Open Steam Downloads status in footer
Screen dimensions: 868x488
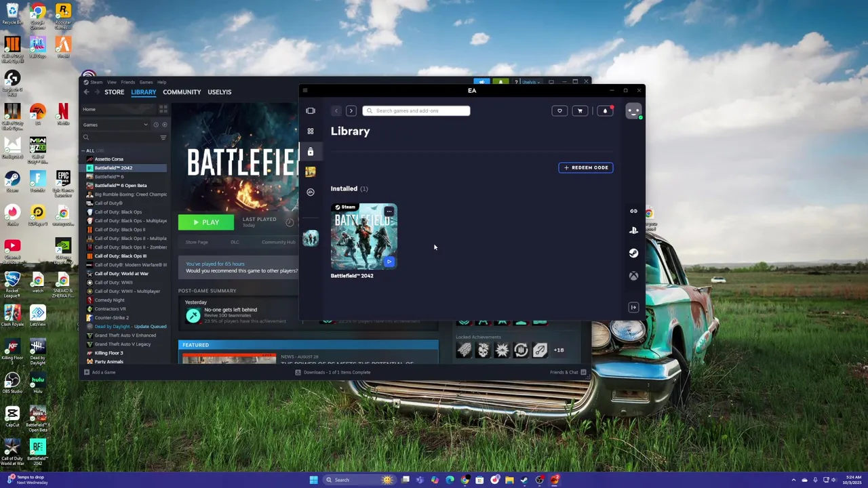pyautogui.click(x=333, y=372)
